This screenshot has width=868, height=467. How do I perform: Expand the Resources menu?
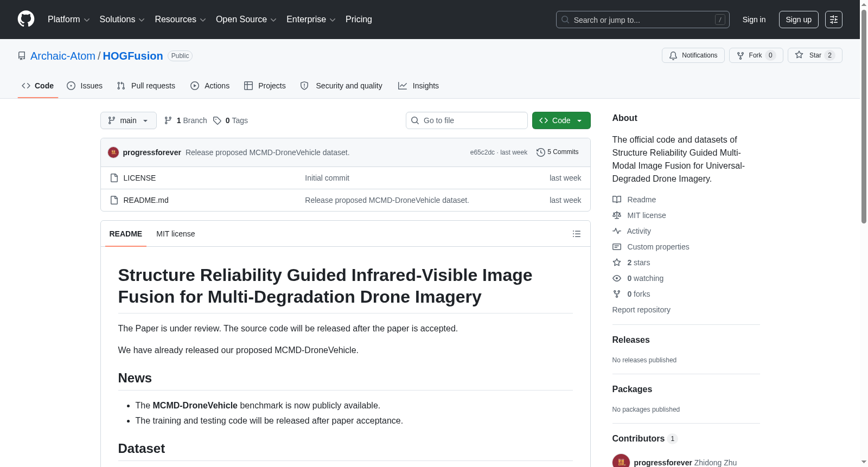click(180, 20)
